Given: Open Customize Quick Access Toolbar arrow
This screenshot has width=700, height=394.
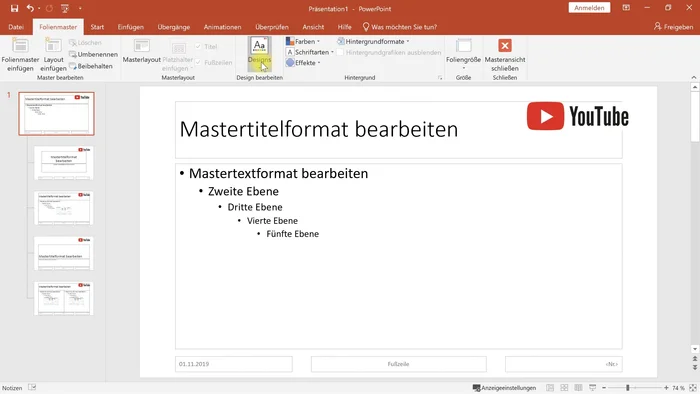Looking at the screenshot, I should pyautogui.click(x=80, y=8).
